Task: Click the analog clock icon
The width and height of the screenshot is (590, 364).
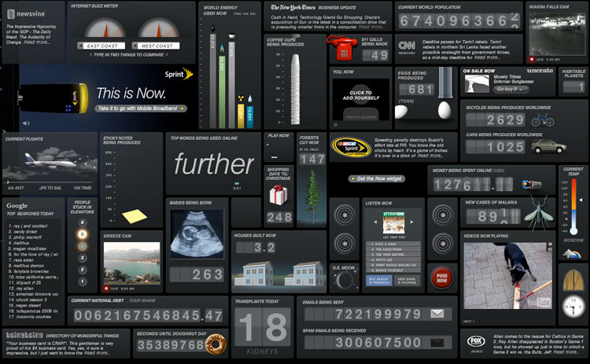Action: (573, 307)
